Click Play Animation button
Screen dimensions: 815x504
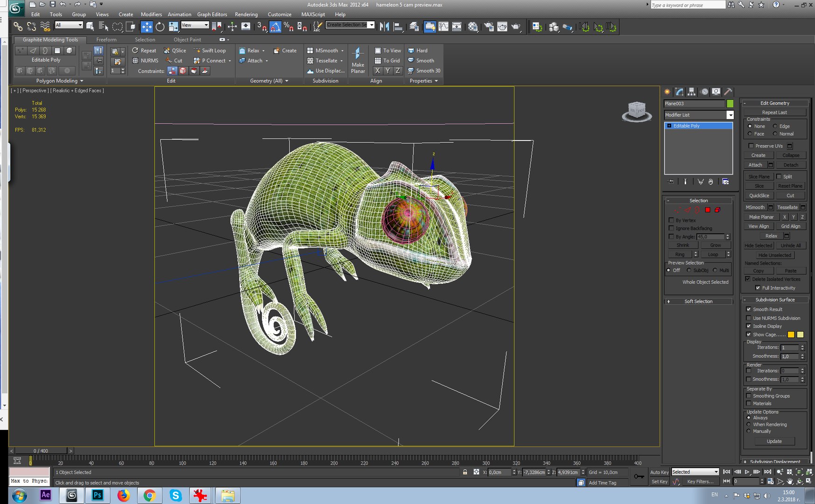coord(747,472)
